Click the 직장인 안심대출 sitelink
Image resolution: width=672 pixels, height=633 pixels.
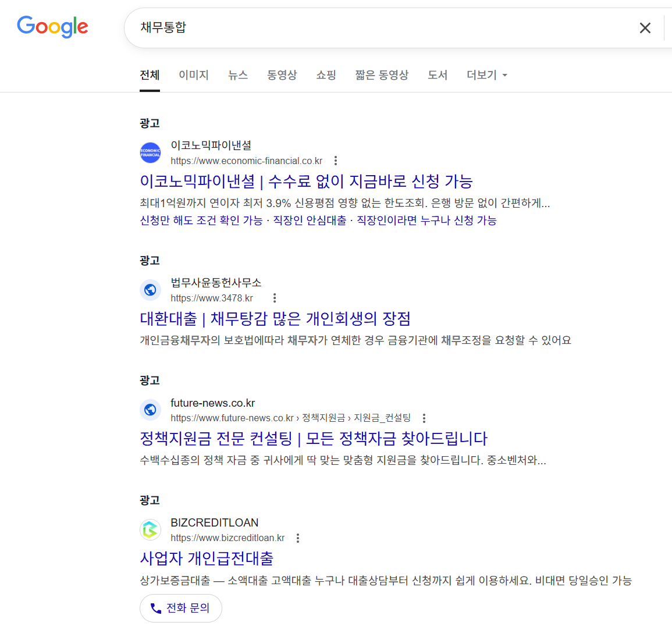pyautogui.click(x=310, y=221)
